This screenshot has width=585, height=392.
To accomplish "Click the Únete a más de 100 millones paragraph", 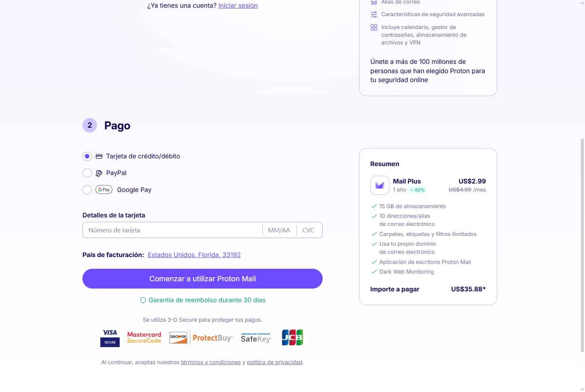I will (x=428, y=71).
